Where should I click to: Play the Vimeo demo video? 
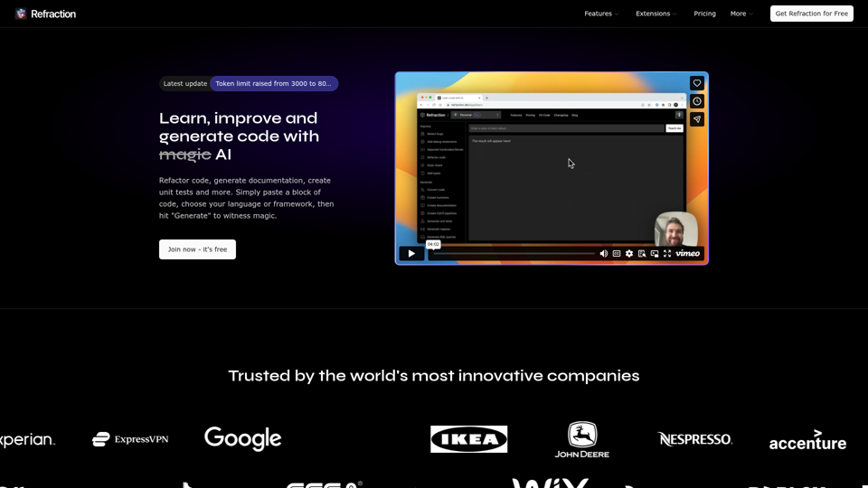tap(411, 253)
